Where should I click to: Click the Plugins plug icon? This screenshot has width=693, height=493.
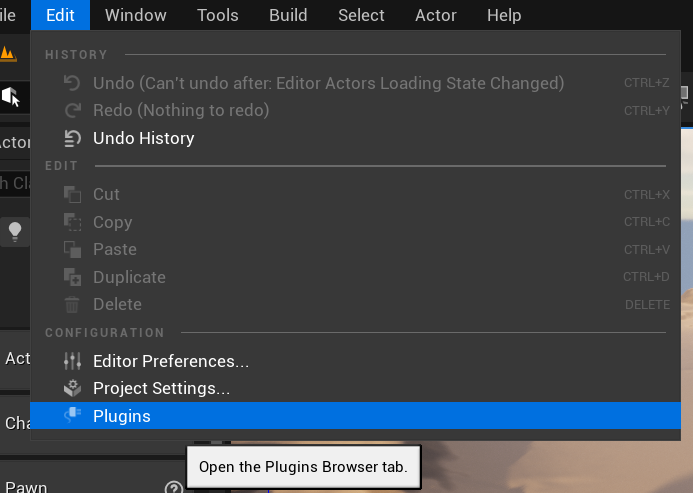pos(72,415)
